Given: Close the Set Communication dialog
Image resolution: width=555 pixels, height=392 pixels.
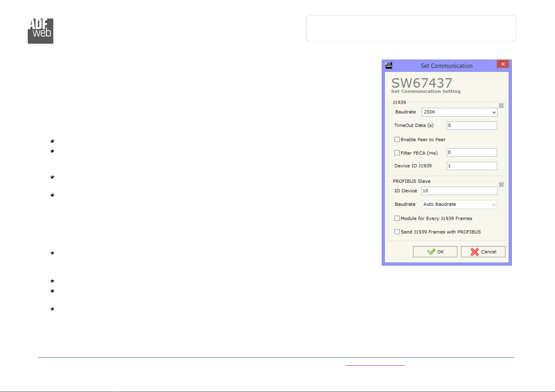Looking at the screenshot, I should pyautogui.click(x=503, y=64).
